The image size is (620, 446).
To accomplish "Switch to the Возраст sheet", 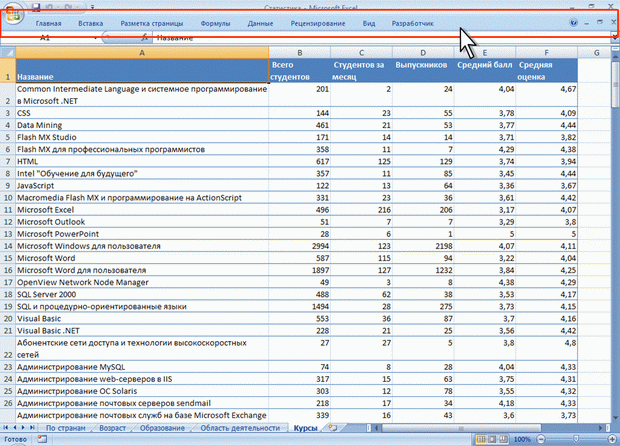I will (x=113, y=428).
